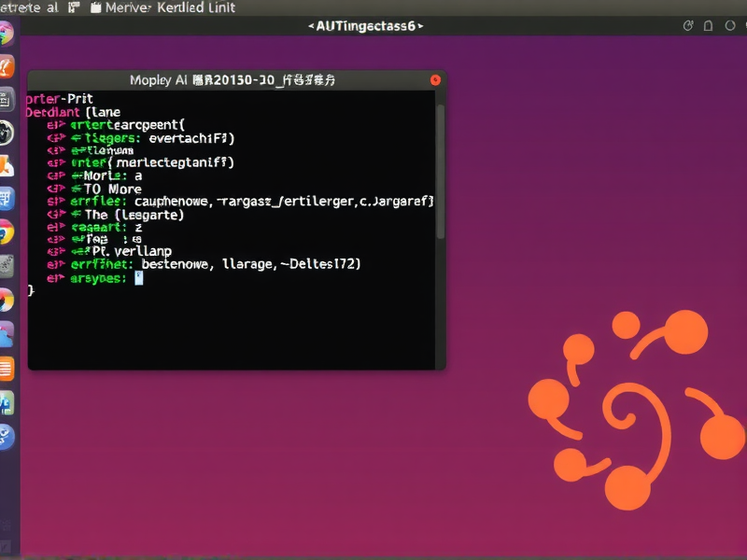Click the rightmost icon in the top bar
Screen dimensions: 747x560
point(729,26)
